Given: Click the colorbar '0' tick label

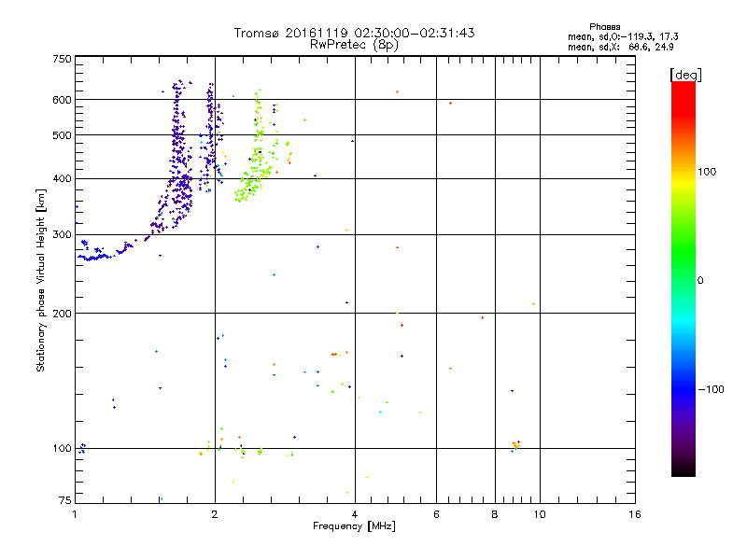Looking at the screenshot, I should [x=700, y=281].
